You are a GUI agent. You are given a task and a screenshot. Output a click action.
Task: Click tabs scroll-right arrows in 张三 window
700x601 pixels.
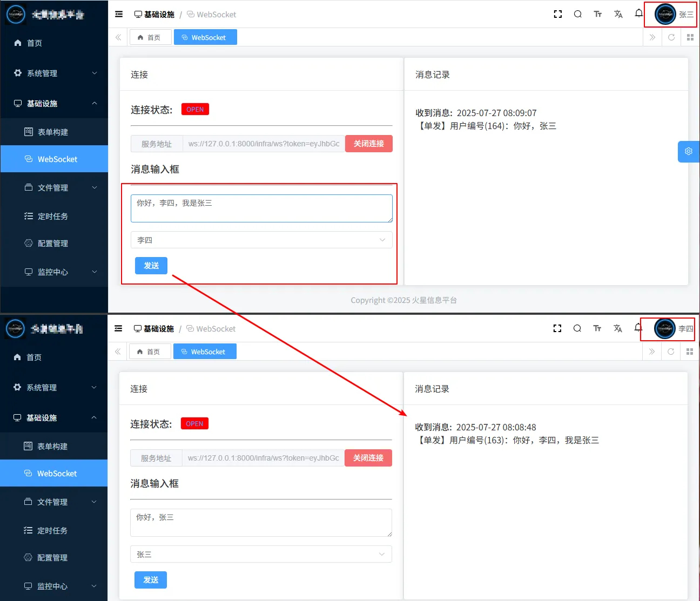(x=652, y=37)
